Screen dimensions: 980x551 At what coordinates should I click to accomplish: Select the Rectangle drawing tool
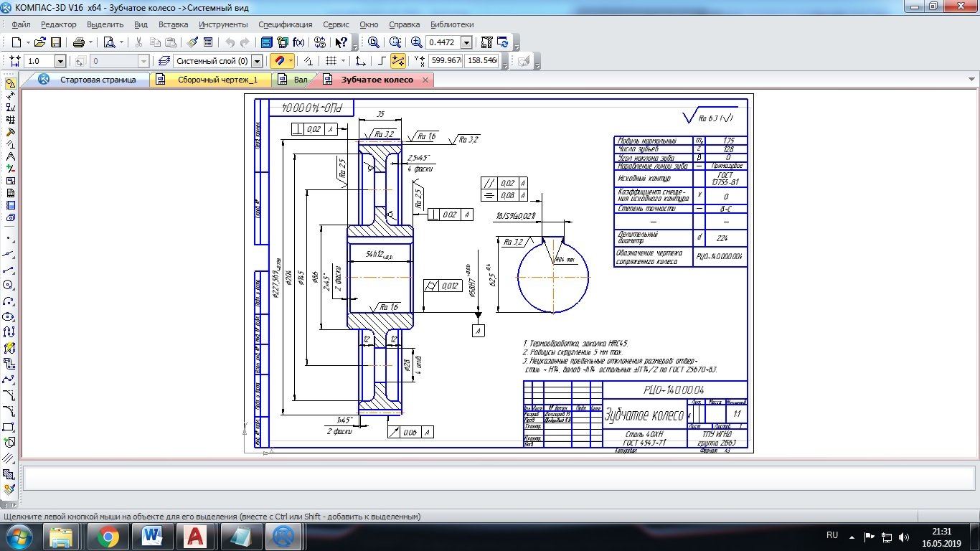tap(9, 427)
